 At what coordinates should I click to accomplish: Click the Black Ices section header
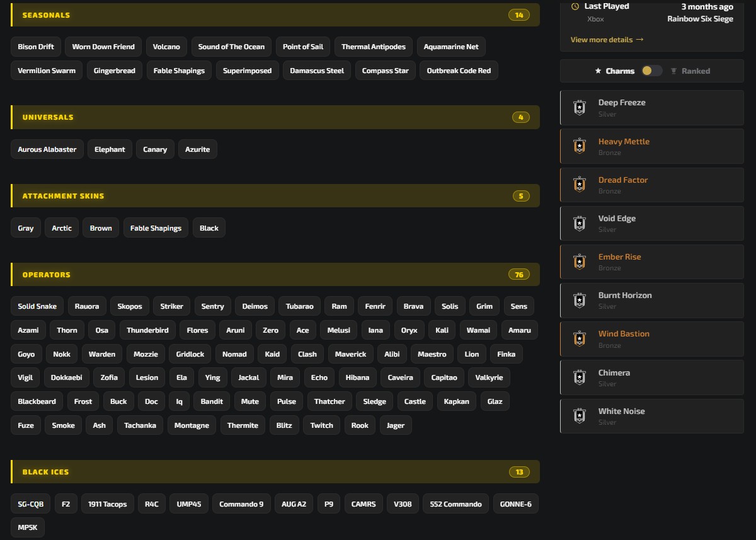pyautogui.click(x=275, y=472)
